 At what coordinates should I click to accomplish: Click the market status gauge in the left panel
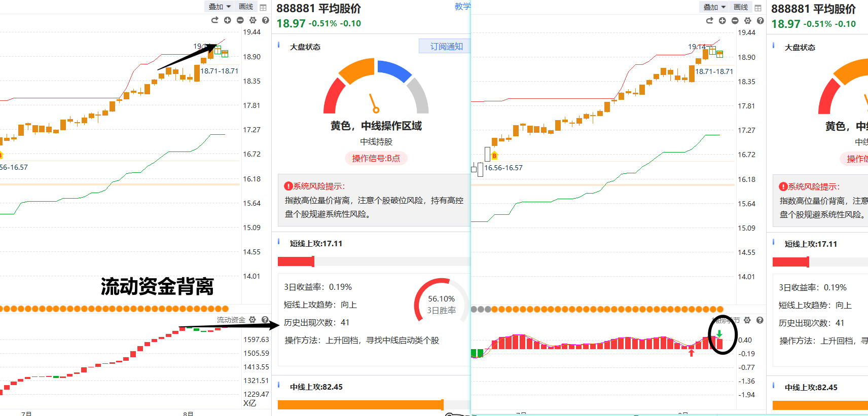(376, 86)
